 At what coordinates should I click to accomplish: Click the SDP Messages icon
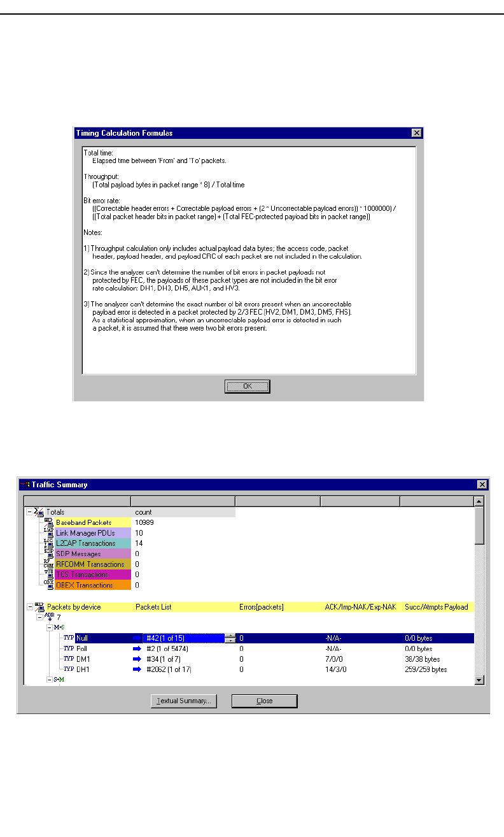coord(48,554)
